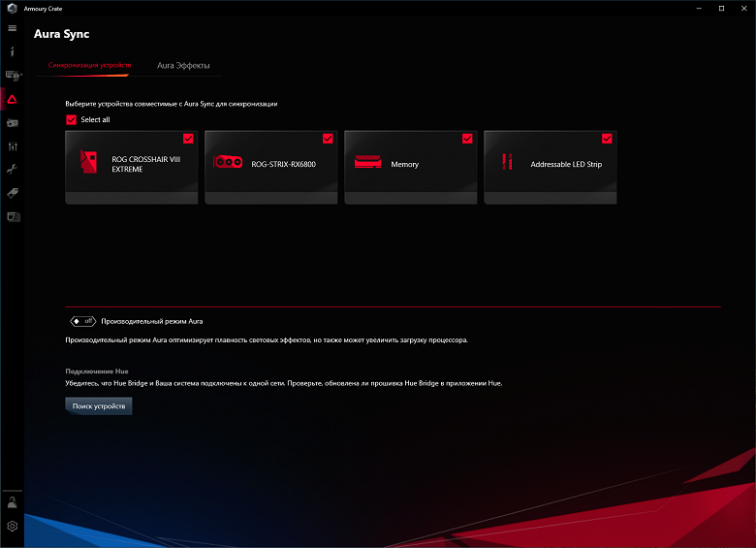The height and width of the screenshot is (548, 756).
Task: Open the Featured deals tag icon
Action: click(x=13, y=193)
